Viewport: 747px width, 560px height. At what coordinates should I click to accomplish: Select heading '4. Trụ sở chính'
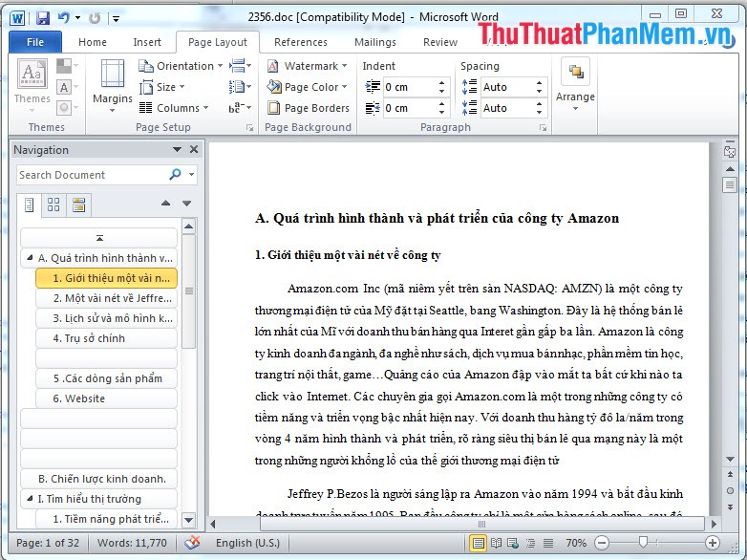tap(106, 338)
